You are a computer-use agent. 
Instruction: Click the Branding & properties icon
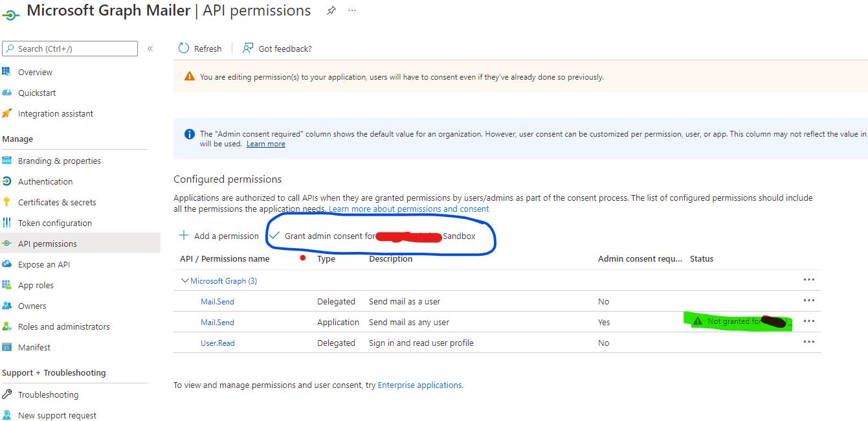click(6, 161)
